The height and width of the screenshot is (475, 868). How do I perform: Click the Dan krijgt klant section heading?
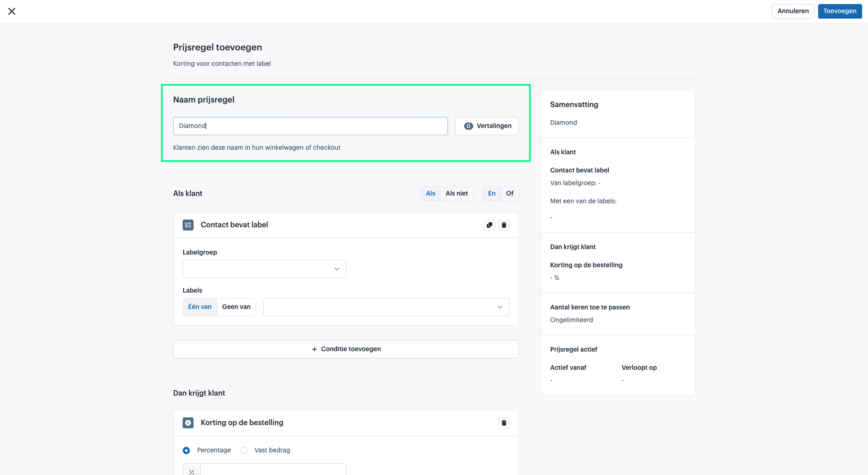pos(199,393)
